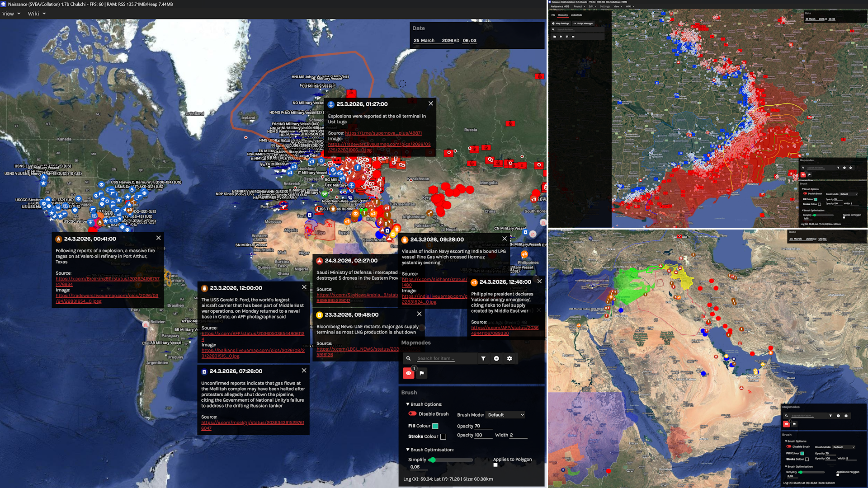
Task: Click the Mapmodes filter funnel icon
Action: pos(483,358)
